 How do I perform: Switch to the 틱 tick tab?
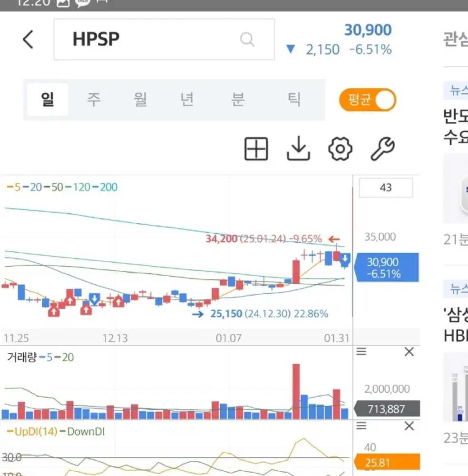[294, 99]
